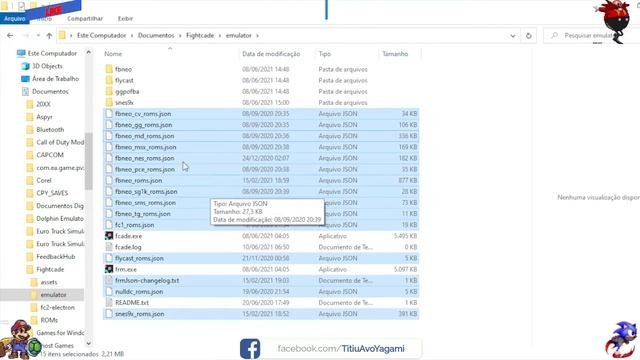Open the Exibir ribbon tab
This screenshot has width=640, height=360.
tap(125, 19)
